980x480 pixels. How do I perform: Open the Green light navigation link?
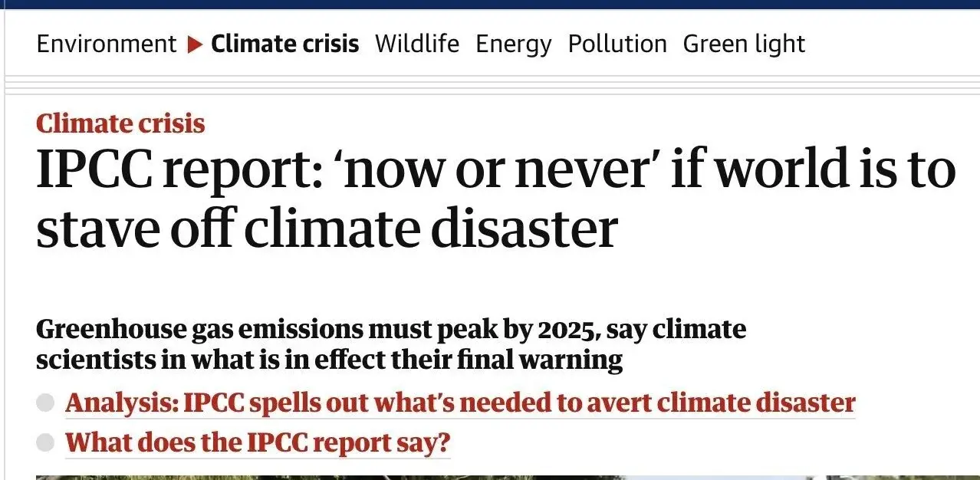pyautogui.click(x=743, y=44)
